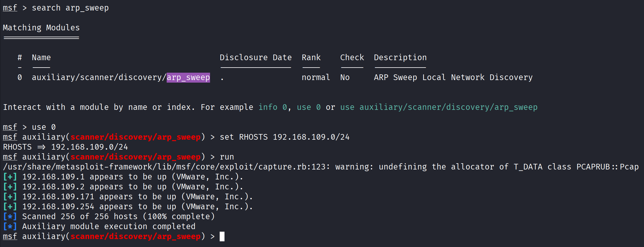Click the 'search arp_sweep' command text
Image resolution: width=644 pixels, height=247 pixels.
click(70, 8)
